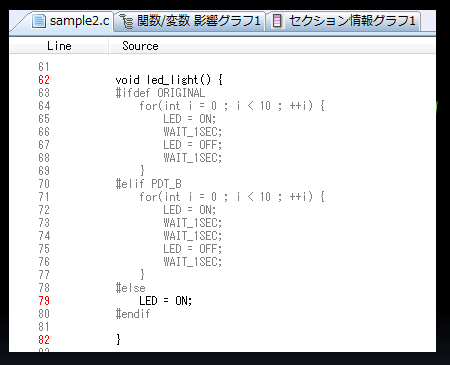Click the 関数/変数 影響グラフ1 tree icon
Image resolution: width=450 pixels, height=365 pixels.
126,21
